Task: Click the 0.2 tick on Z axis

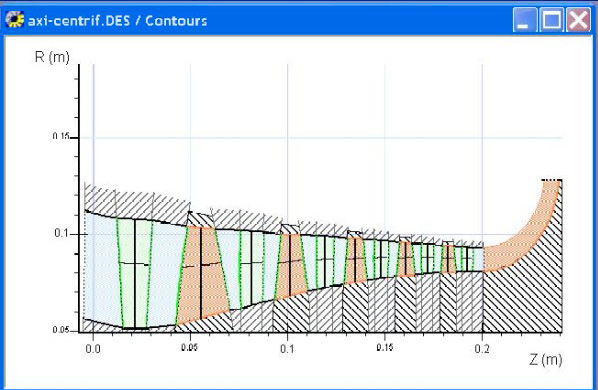Action: tap(482, 348)
